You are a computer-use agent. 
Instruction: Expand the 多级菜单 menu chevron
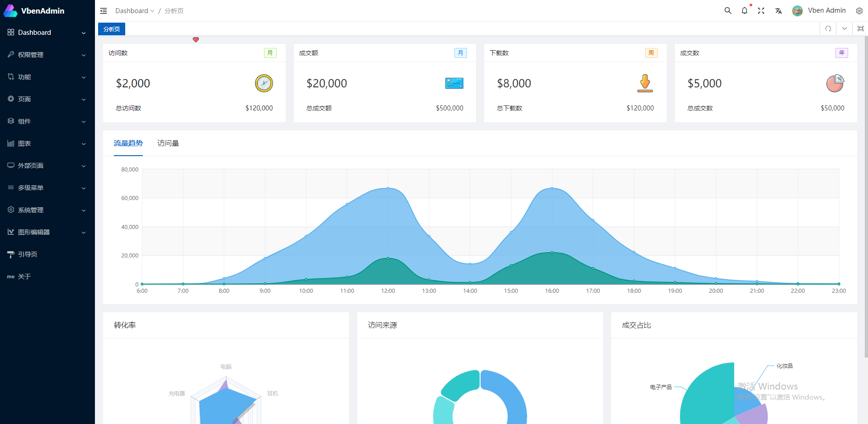84,188
